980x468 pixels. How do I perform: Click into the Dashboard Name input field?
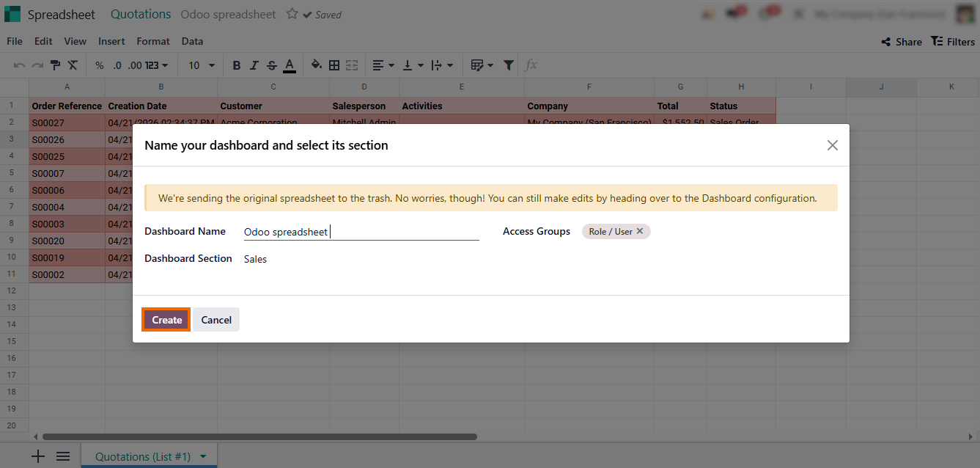point(361,232)
